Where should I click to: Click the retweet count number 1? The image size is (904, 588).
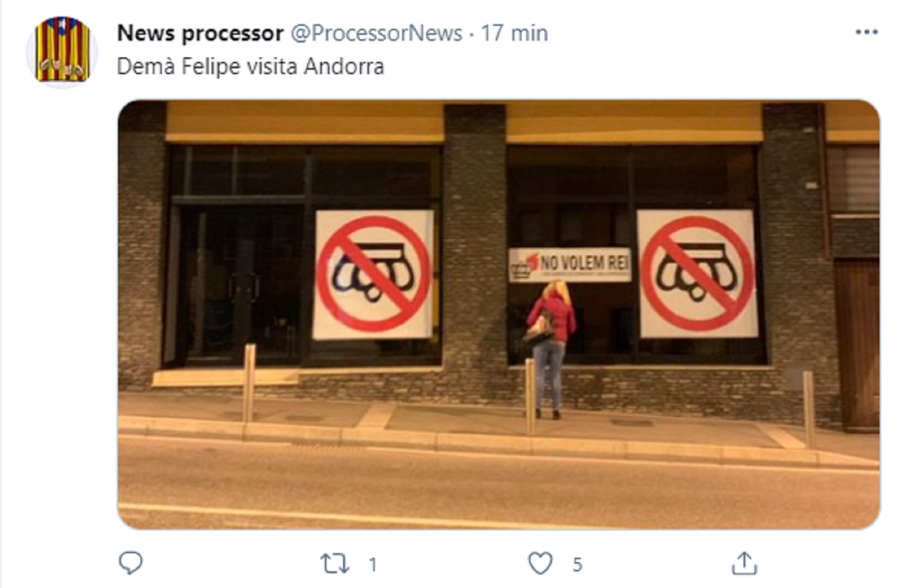click(373, 564)
